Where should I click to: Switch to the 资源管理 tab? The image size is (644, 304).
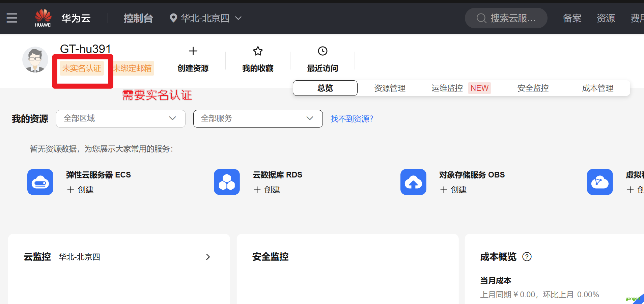click(x=390, y=88)
